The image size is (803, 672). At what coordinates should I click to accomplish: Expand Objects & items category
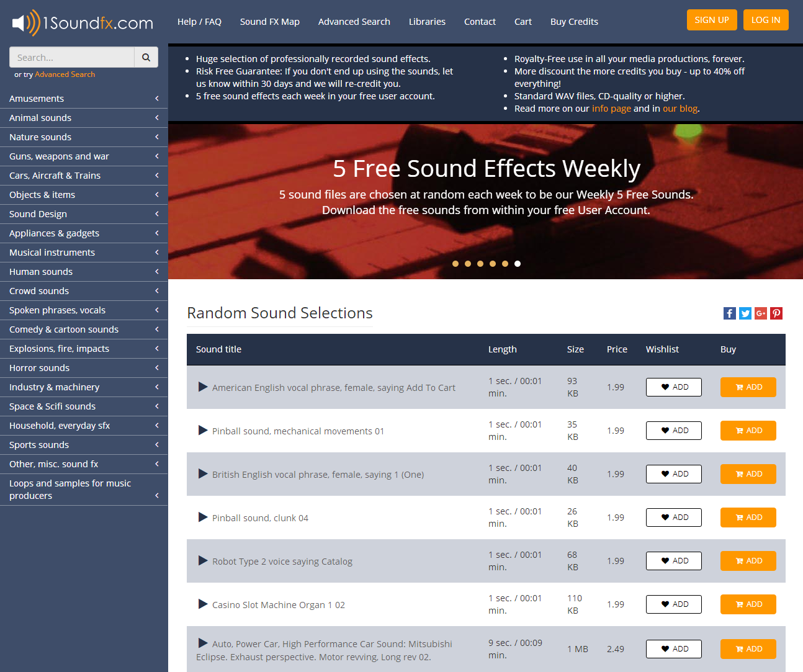84,195
